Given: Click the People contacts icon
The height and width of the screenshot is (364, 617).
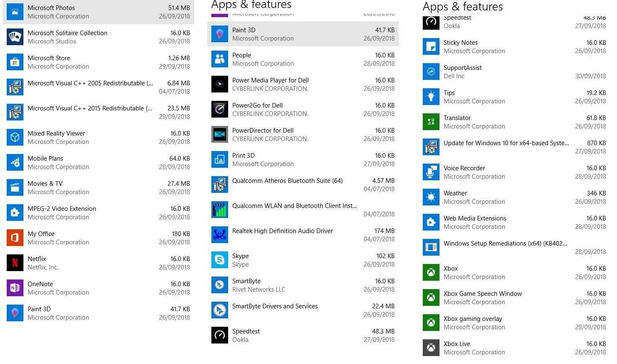Looking at the screenshot, I should click(x=220, y=59).
